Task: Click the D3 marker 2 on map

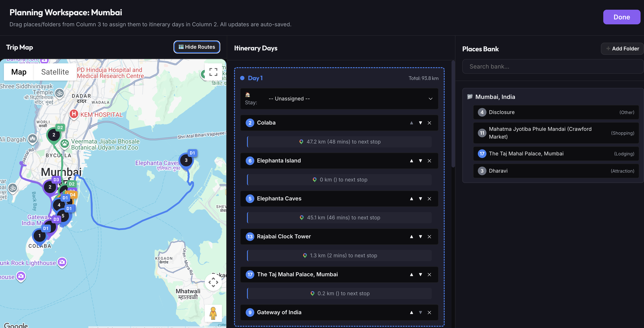Action: [50, 187]
